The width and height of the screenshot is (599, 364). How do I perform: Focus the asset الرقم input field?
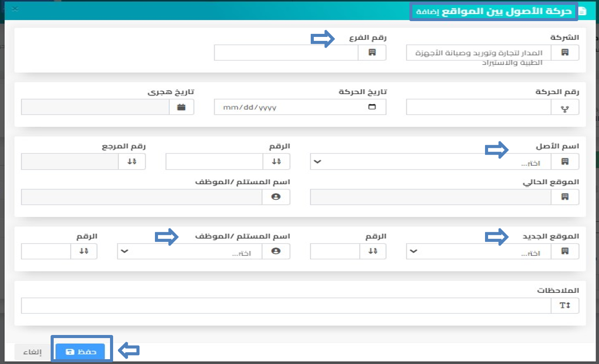tap(214, 162)
